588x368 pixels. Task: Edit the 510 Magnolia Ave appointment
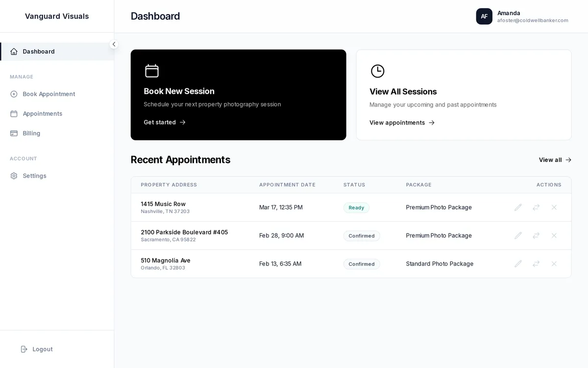point(518,263)
